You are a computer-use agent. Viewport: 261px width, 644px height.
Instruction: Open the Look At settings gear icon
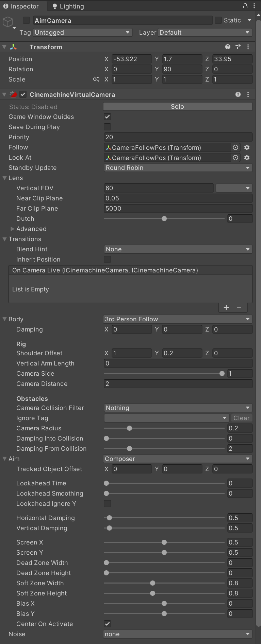click(247, 158)
